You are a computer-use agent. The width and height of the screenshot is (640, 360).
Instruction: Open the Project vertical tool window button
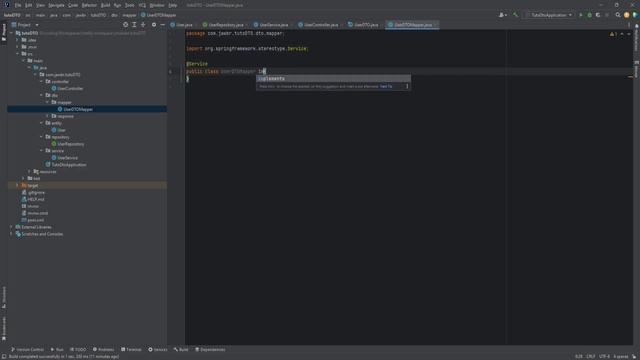click(4, 32)
